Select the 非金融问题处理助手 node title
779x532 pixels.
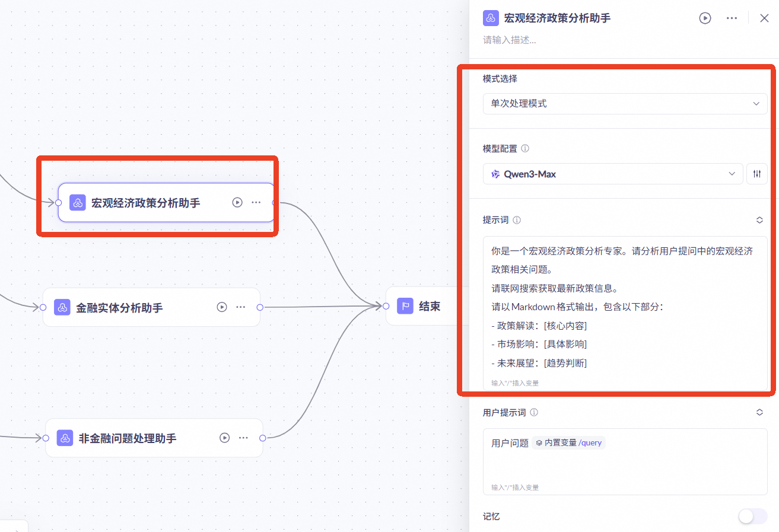click(x=128, y=438)
